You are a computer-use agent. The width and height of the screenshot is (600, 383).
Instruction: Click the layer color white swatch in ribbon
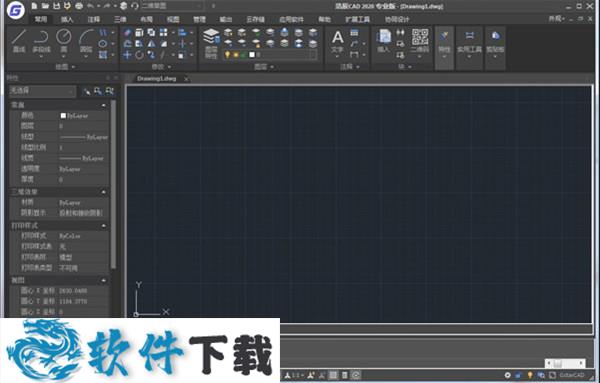click(x=252, y=55)
